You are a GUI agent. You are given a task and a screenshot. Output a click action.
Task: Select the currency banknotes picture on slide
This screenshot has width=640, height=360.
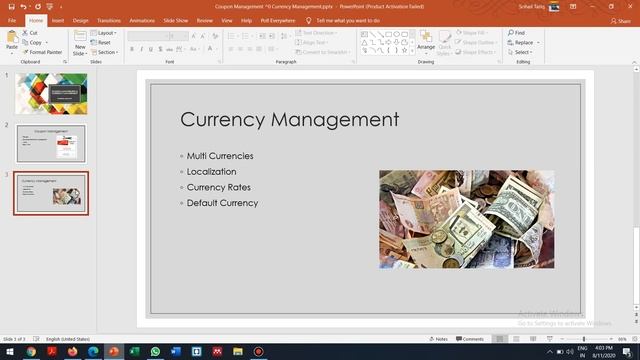click(x=467, y=219)
